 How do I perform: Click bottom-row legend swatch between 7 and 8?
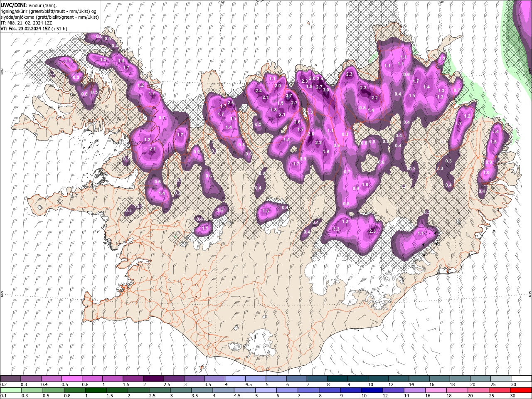[x=308, y=390]
